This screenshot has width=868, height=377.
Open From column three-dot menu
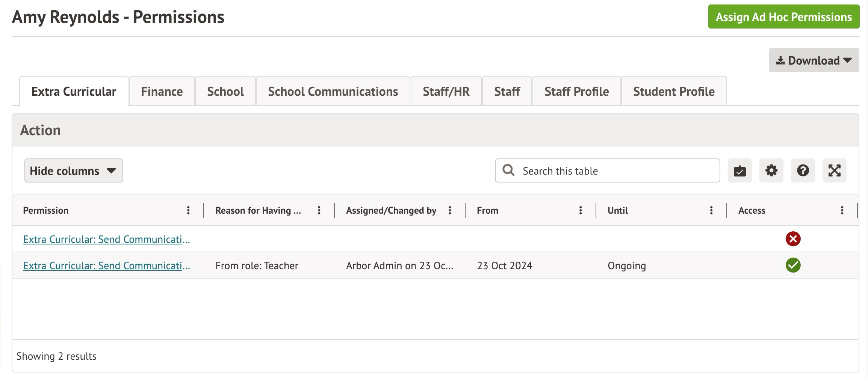tap(581, 211)
